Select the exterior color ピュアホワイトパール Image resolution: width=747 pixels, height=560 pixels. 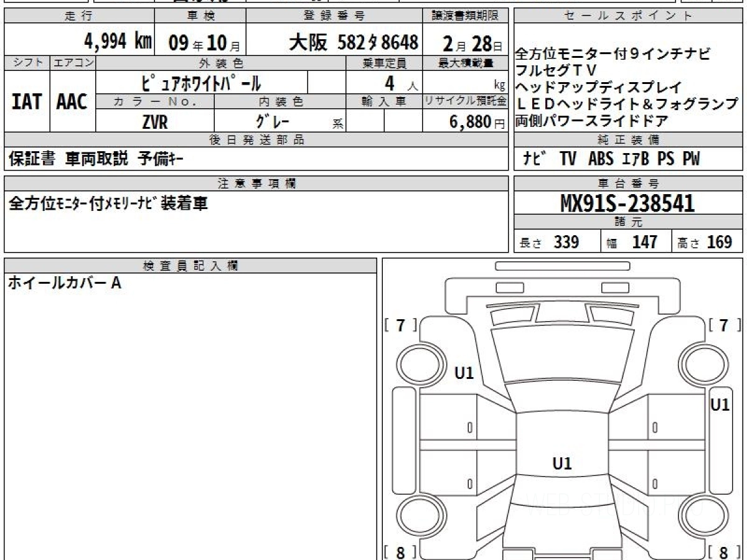(x=202, y=83)
